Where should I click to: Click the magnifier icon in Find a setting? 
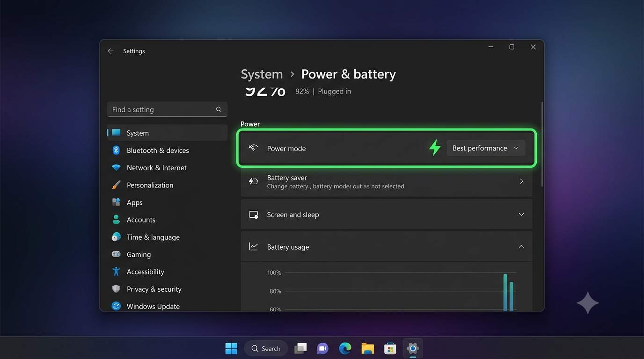[x=219, y=109]
